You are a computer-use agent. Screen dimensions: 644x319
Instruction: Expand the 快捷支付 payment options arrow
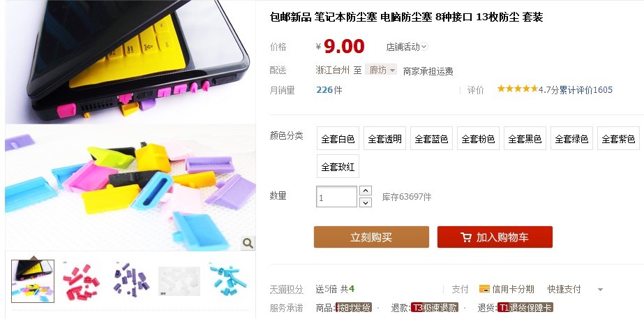tap(600, 290)
